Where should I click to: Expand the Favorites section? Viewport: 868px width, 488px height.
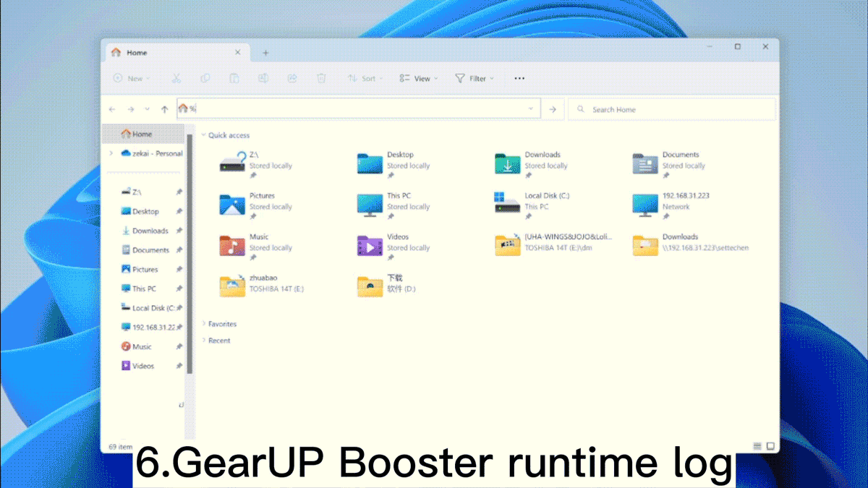204,324
